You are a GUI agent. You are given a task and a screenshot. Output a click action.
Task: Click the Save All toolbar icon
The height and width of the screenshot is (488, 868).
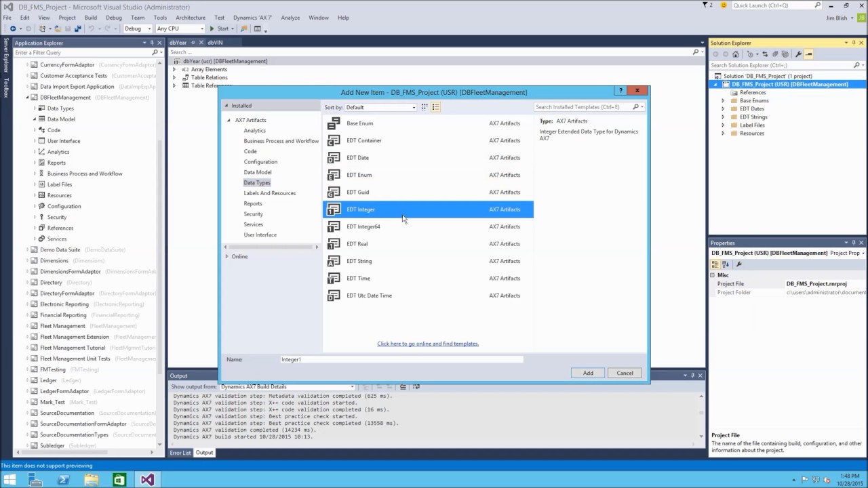click(x=77, y=28)
